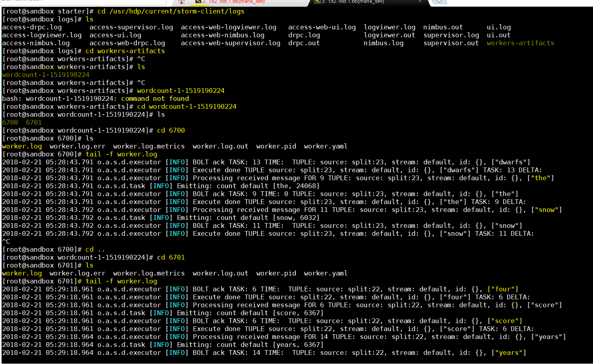Click the logviewer.out file name
This screenshot has height=364, width=593.
pos(390,35)
